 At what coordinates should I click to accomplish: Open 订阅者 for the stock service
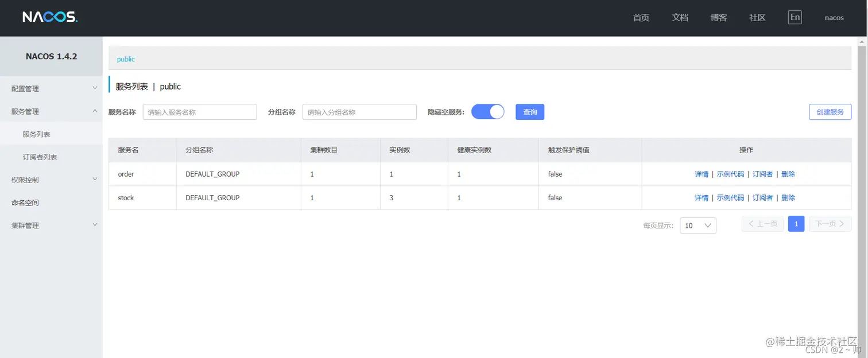762,197
